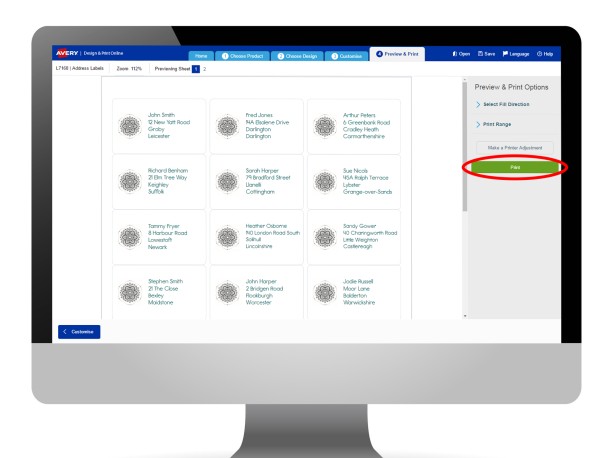610x458 pixels.
Task: Go back with the Customise button
Action: pyautogui.click(x=80, y=331)
